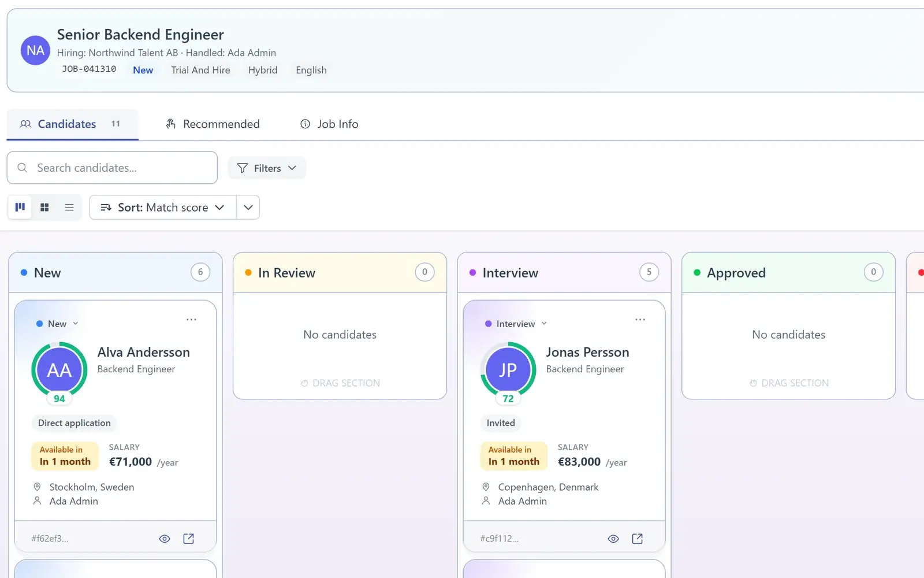The width and height of the screenshot is (924, 578).
Task: Click location pin icon beside Copenhagen, Denmark
Action: 486,487
